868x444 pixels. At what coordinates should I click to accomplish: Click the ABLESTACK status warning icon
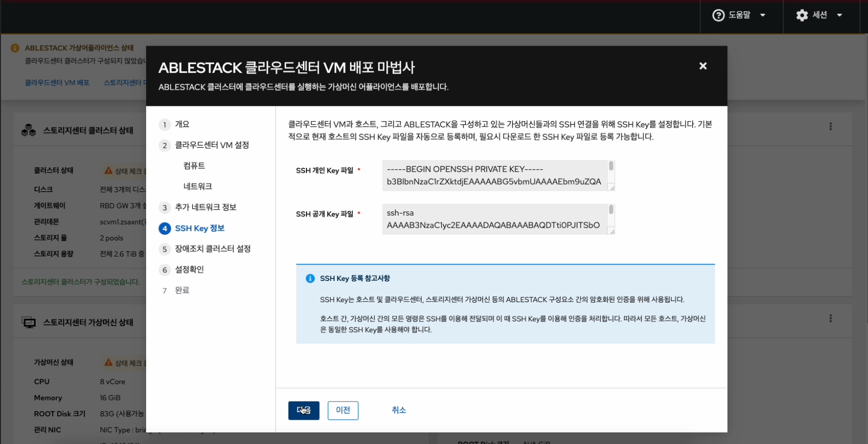pos(15,48)
